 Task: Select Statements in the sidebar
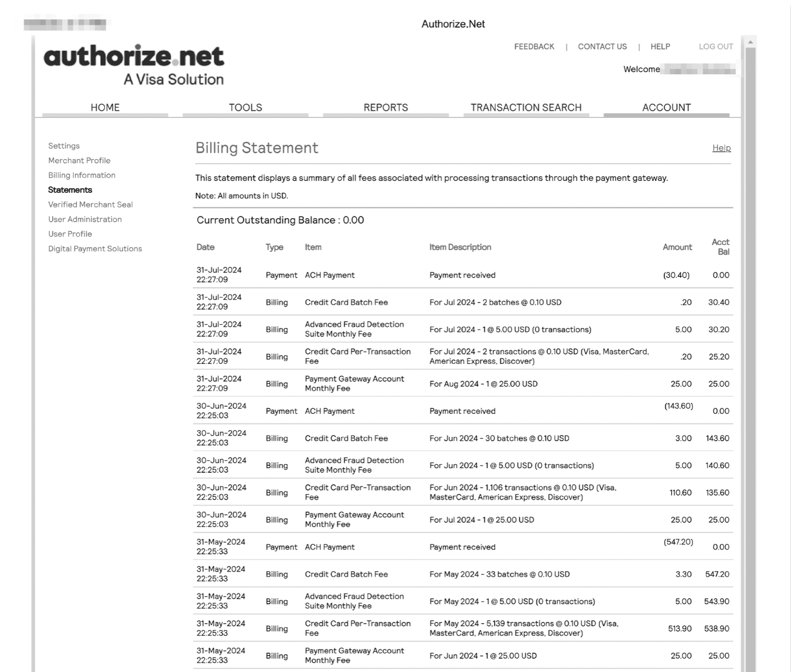(x=70, y=190)
